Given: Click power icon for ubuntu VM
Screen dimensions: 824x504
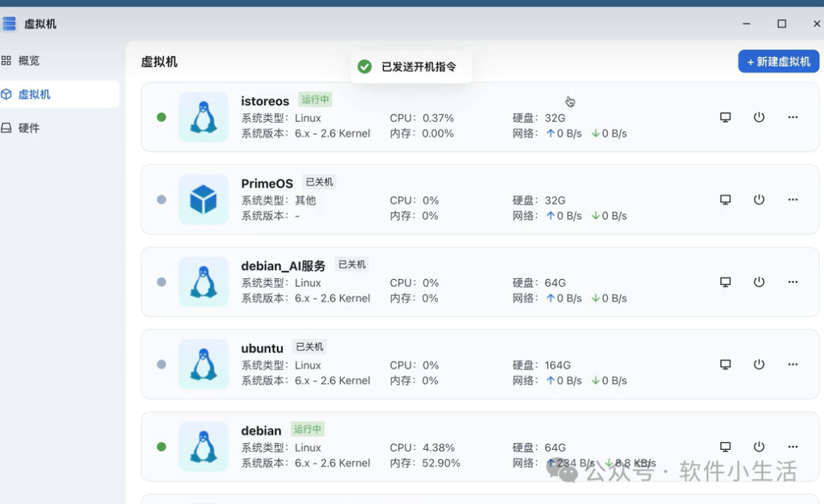Looking at the screenshot, I should [759, 364].
